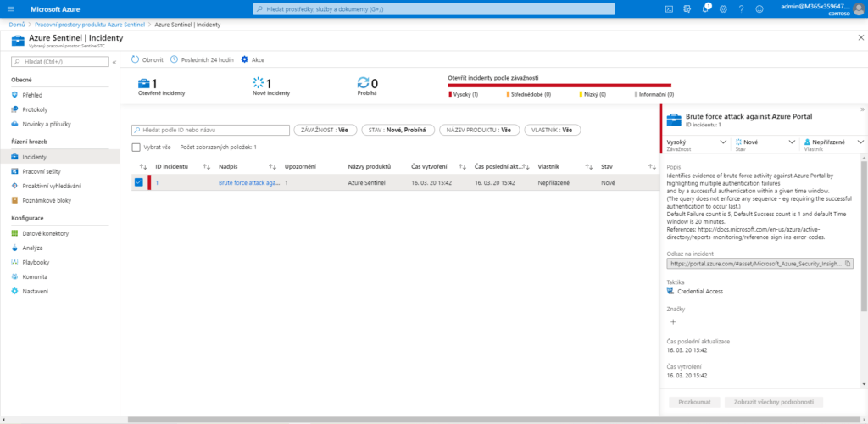Open the Nepřiřazené owner dropdown
This screenshot has width=868, height=424.
point(860,142)
